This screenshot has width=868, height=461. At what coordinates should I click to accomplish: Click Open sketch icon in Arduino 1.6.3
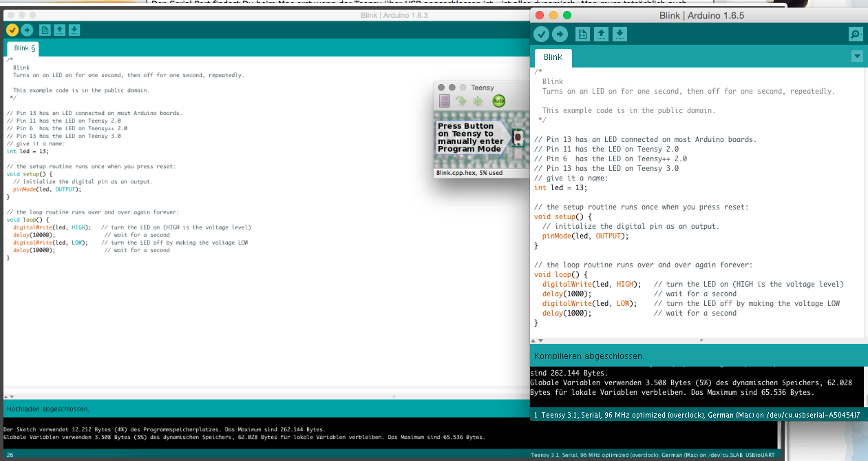[60, 30]
